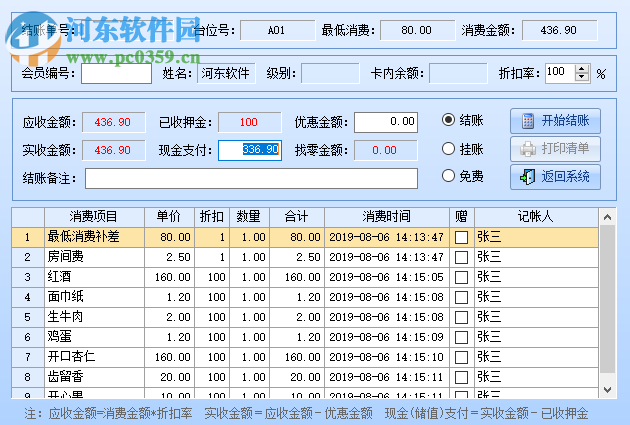Viewport: 630px width, 425px height.
Task: Tick the 赠 checkbox for 房间费
Action: pos(461,257)
